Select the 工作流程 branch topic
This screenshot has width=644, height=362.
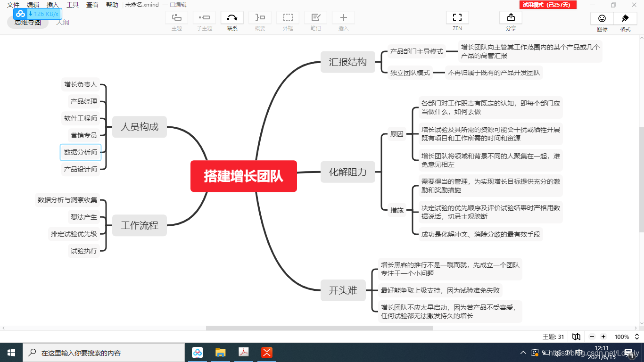[x=140, y=225]
